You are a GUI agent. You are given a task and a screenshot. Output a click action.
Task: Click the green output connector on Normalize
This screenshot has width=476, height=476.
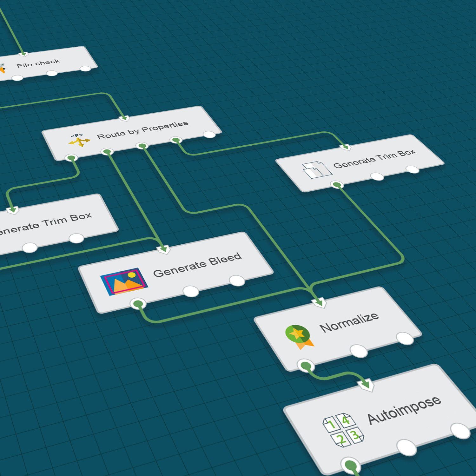[x=306, y=366]
